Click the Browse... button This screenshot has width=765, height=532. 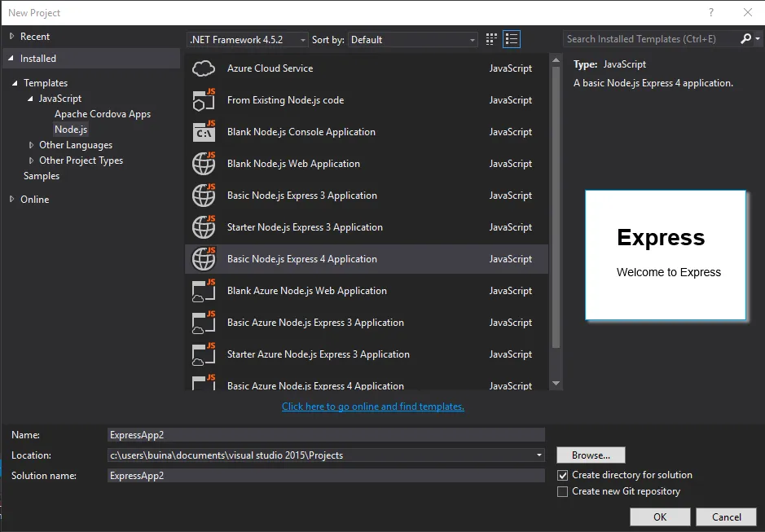(x=591, y=455)
